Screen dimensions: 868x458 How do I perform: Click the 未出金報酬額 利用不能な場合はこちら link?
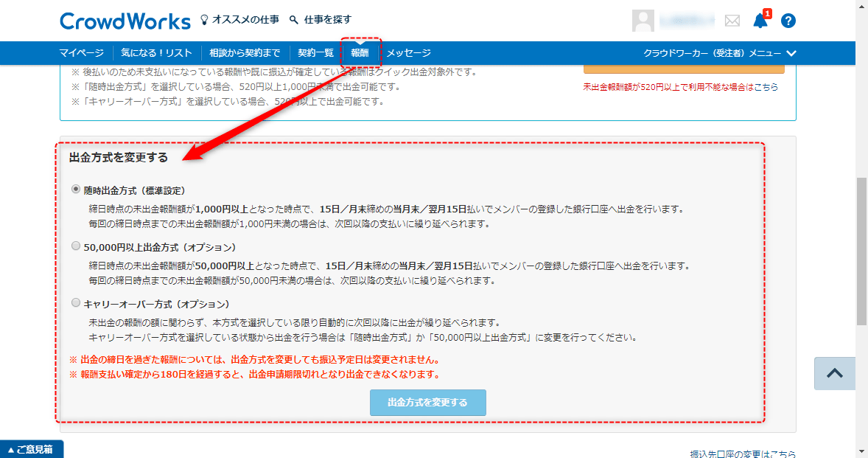click(x=680, y=87)
